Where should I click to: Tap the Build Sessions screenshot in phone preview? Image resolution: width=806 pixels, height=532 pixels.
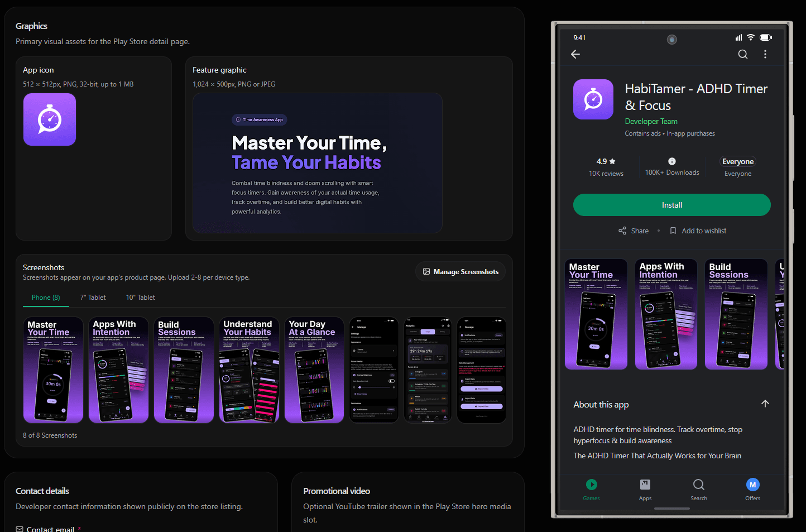pyautogui.click(x=736, y=314)
